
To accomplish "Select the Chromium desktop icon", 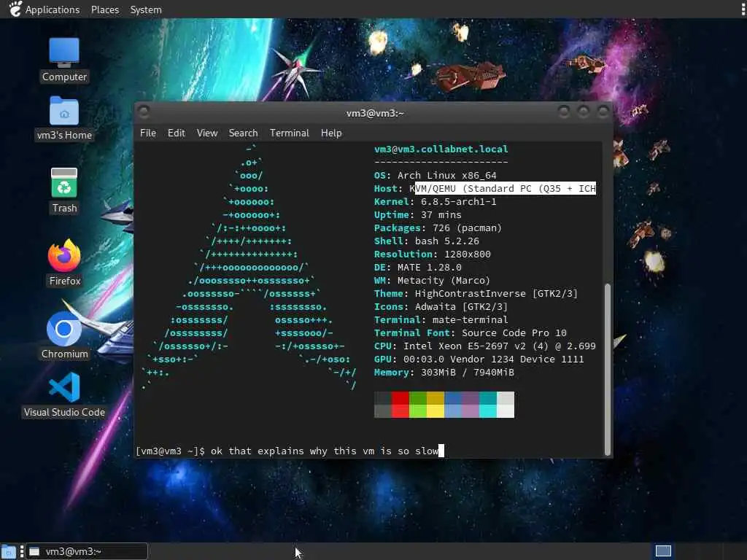I will [x=64, y=335].
